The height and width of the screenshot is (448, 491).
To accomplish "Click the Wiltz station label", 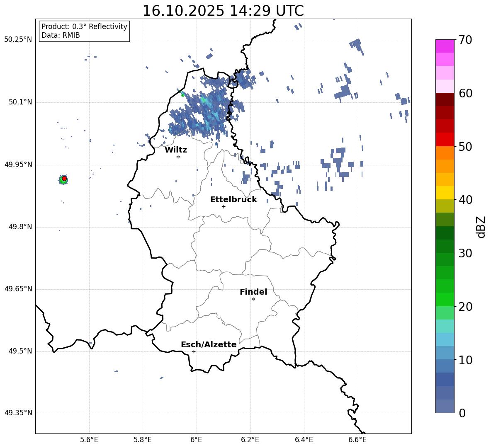I will click(176, 150).
